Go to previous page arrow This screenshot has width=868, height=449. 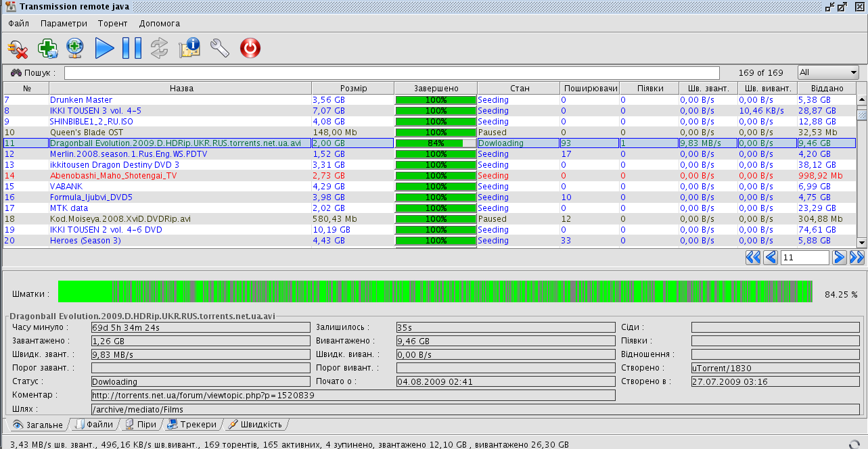click(770, 257)
